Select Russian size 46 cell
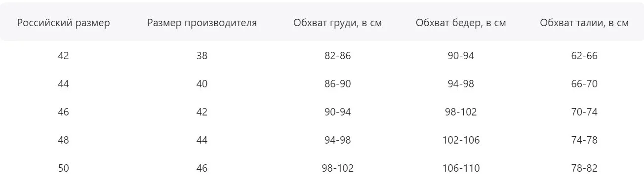644x187 pixels. 63,112
